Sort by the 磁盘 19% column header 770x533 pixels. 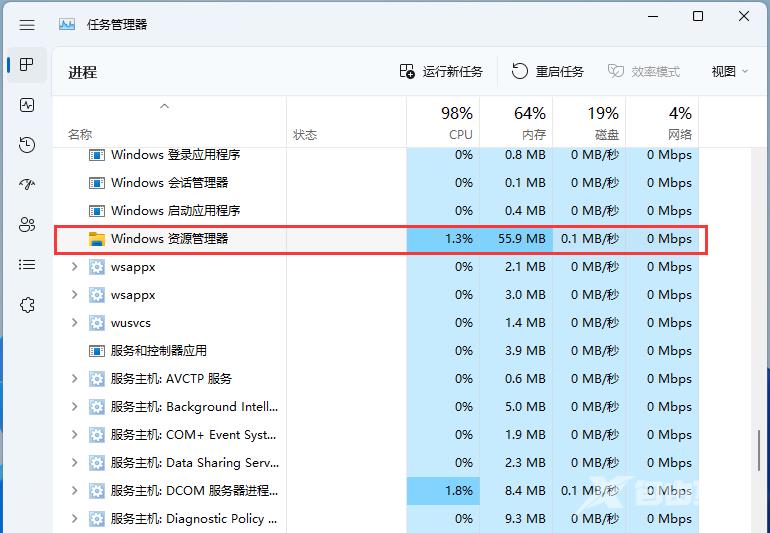pos(589,122)
